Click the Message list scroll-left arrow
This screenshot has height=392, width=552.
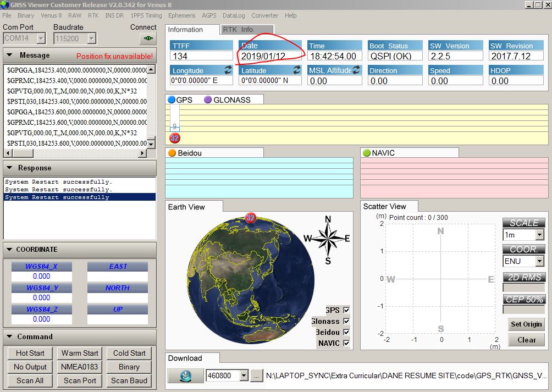coord(8,153)
